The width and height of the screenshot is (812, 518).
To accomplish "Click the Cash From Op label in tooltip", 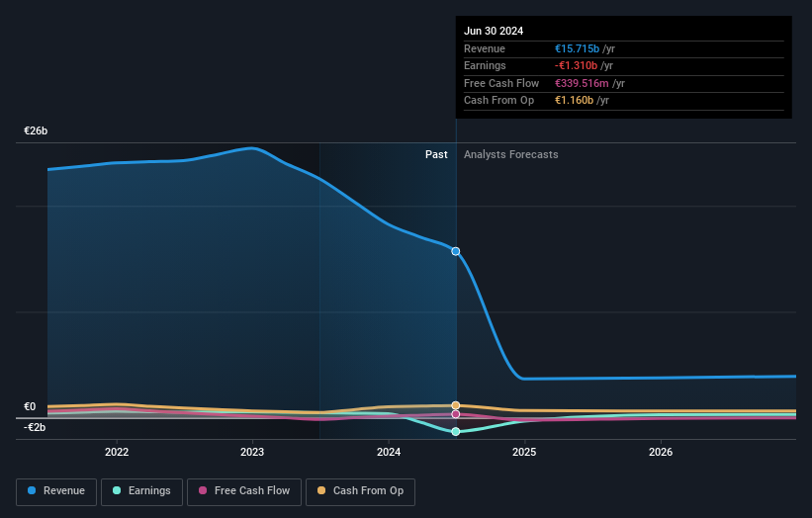I will pyautogui.click(x=499, y=101).
